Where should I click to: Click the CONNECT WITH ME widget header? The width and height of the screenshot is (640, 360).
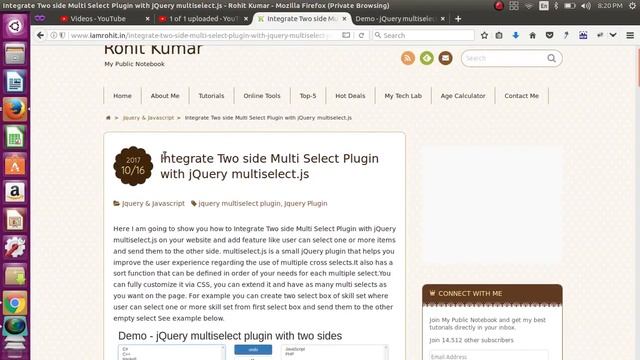(492, 293)
